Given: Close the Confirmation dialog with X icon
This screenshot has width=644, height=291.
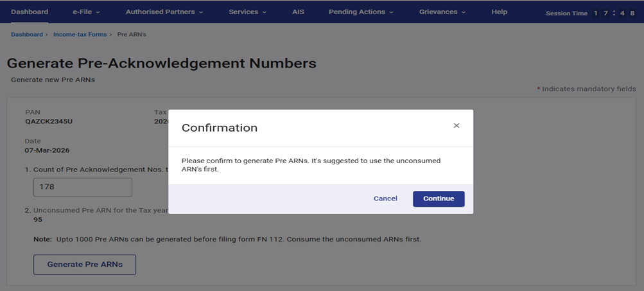Looking at the screenshot, I should coord(457,126).
